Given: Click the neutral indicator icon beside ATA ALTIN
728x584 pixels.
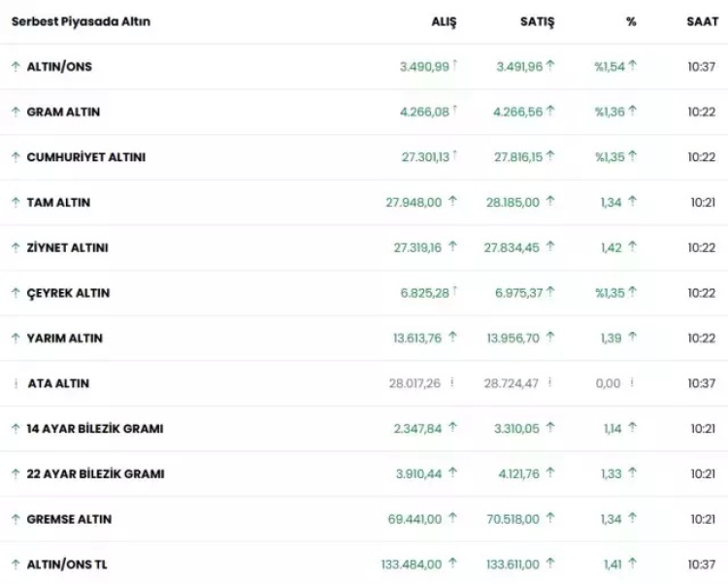Looking at the screenshot, I should (x=17, y=383).
